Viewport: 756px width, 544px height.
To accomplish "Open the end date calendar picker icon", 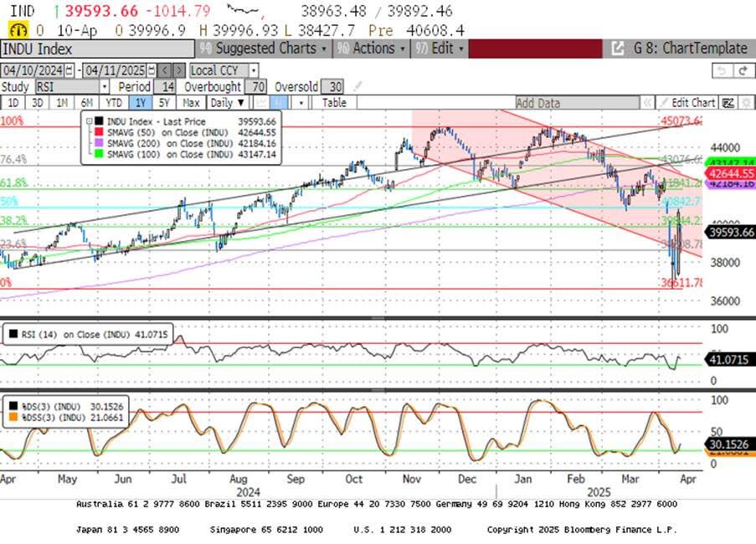I will point(152,70).
